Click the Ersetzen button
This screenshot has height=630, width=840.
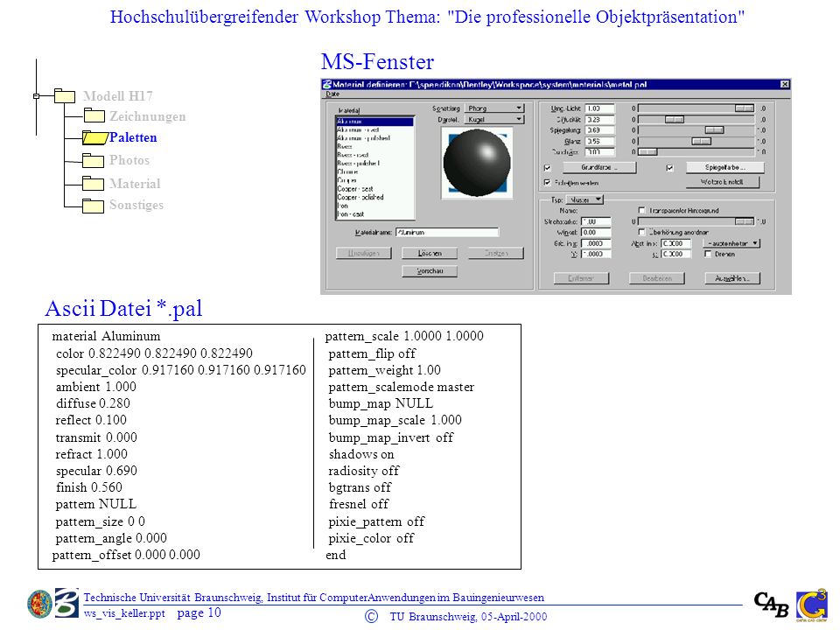click(x=496, y=253)
